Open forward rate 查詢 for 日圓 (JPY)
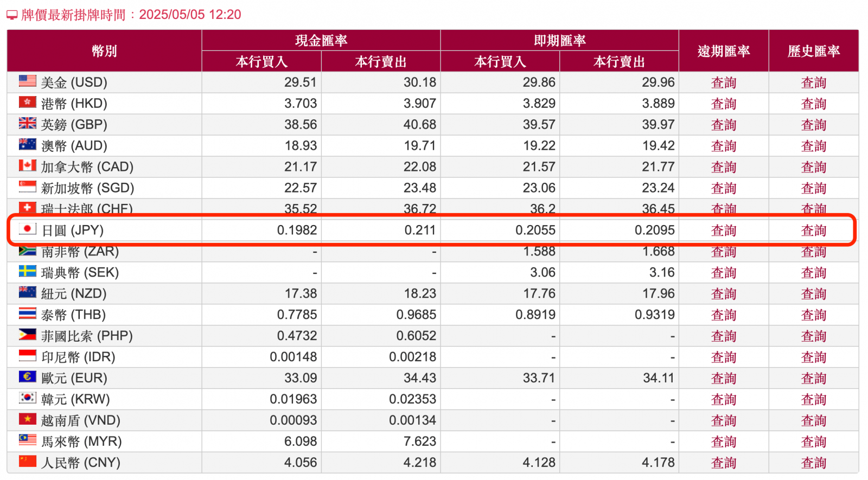 pyautogui.click(x=724, y=231)
